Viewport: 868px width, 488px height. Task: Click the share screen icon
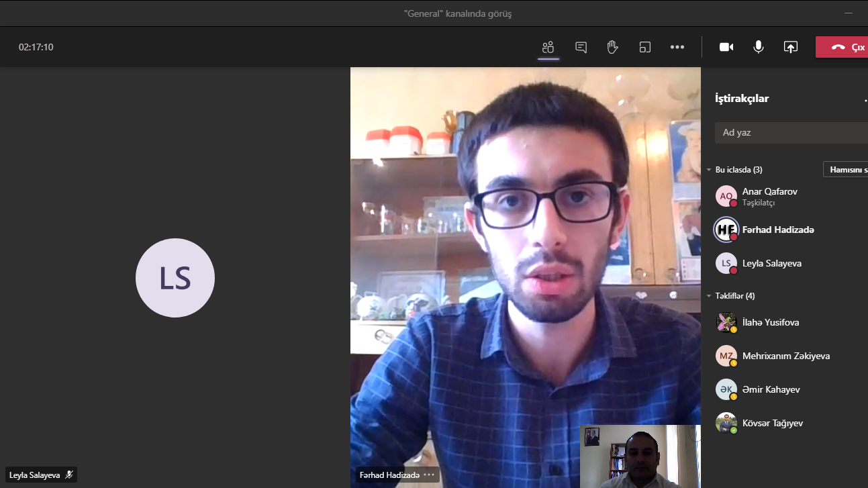click(x=791, y=47)
